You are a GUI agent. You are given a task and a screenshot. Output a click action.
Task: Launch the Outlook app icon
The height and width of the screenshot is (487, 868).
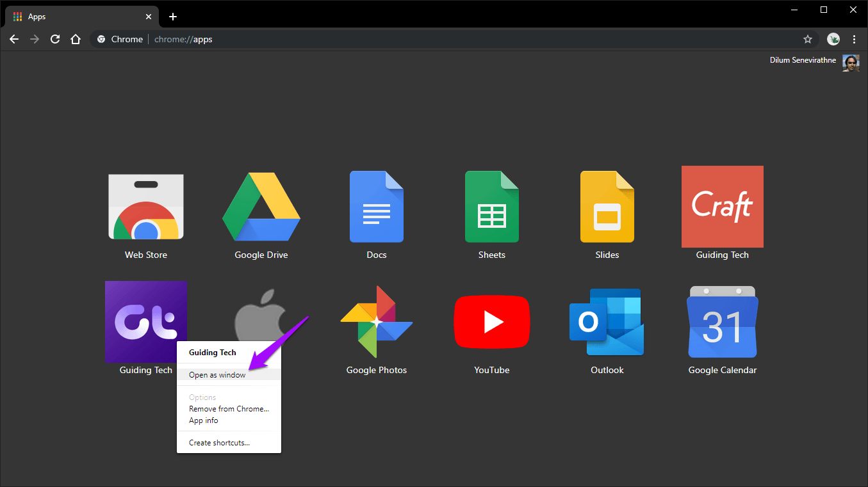[607, 322]
